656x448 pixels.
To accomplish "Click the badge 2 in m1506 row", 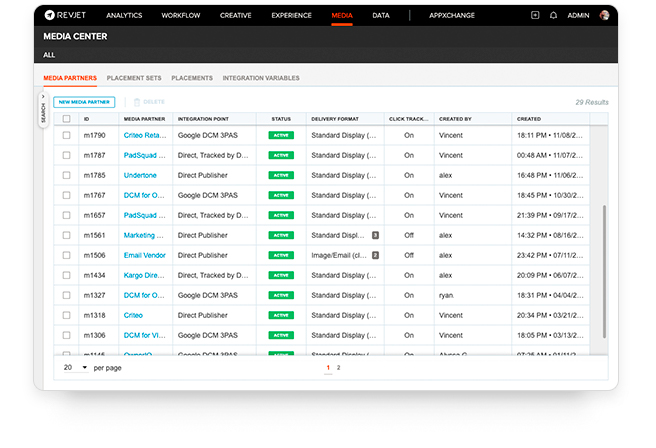I will pos(375,255).
